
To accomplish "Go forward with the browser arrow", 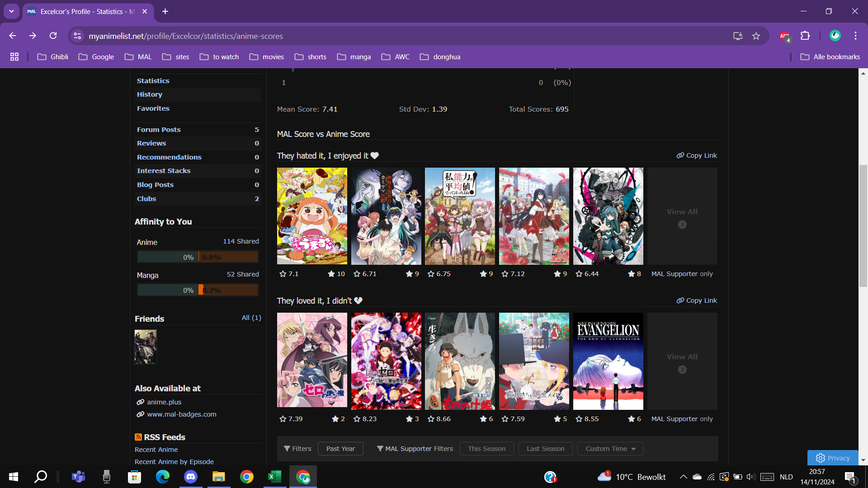I will [33, 36].
